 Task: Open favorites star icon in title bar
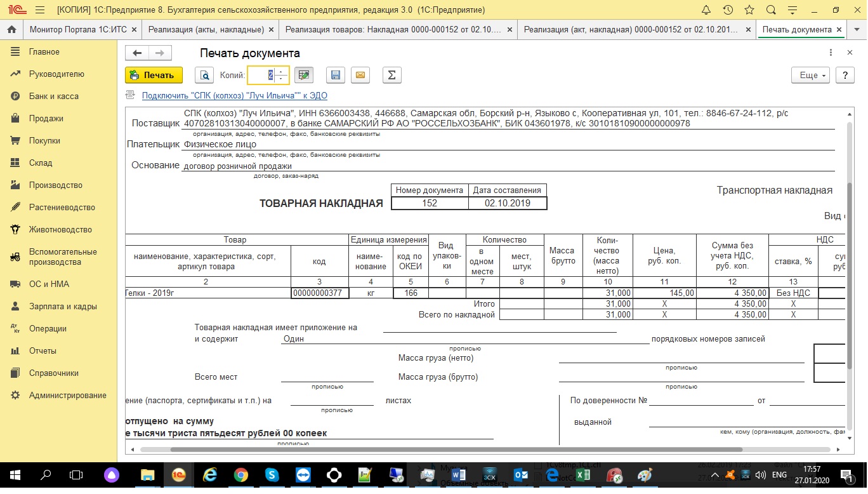(749, 10)
